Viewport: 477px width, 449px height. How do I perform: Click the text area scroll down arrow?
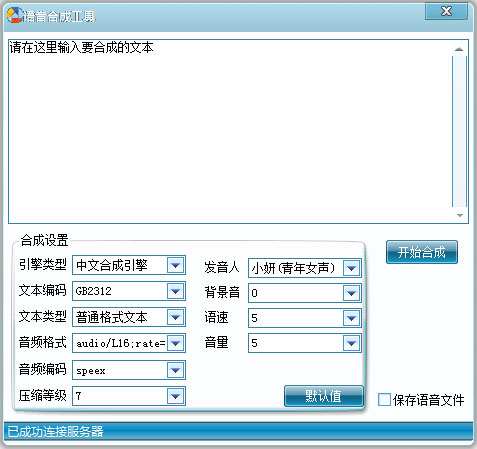(x=460, y=215)
